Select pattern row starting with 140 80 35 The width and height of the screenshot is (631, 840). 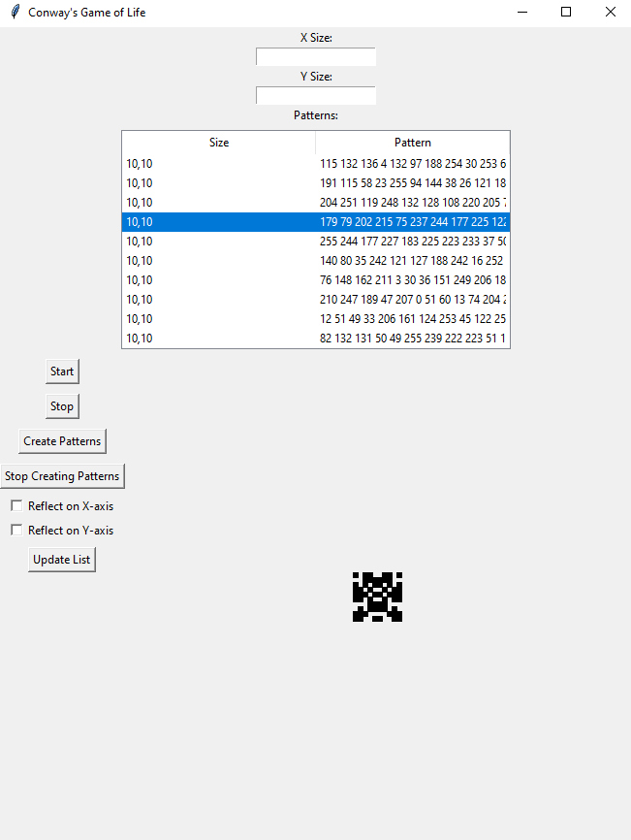pyautogui.click(x=316, y=261)
